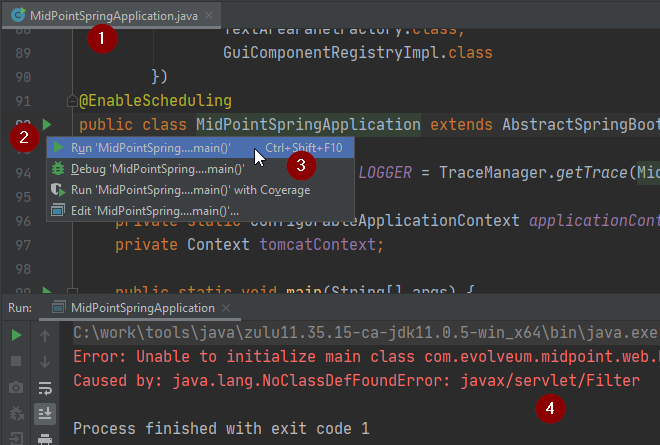Click the down arrow in Run console toolbar
660x445 pixels.
point(45,361)
